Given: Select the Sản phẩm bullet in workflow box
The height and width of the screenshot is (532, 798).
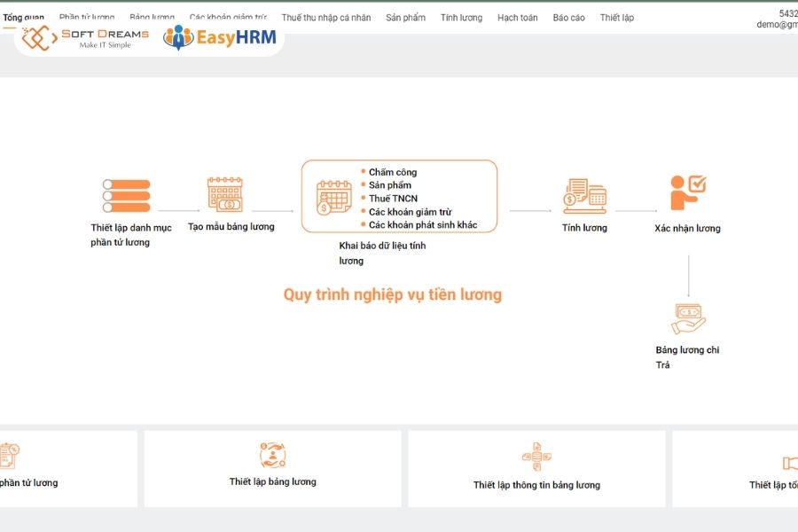Looking at the screenshot, I should pyautogui.click(x=390, y=185).
